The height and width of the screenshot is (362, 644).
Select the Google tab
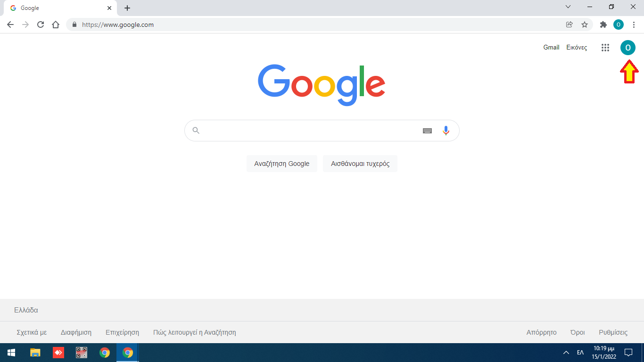[x=60, y=8]
